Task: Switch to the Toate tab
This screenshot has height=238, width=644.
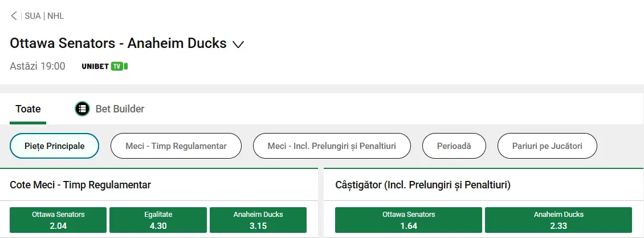Action: [x=28, y=108]
